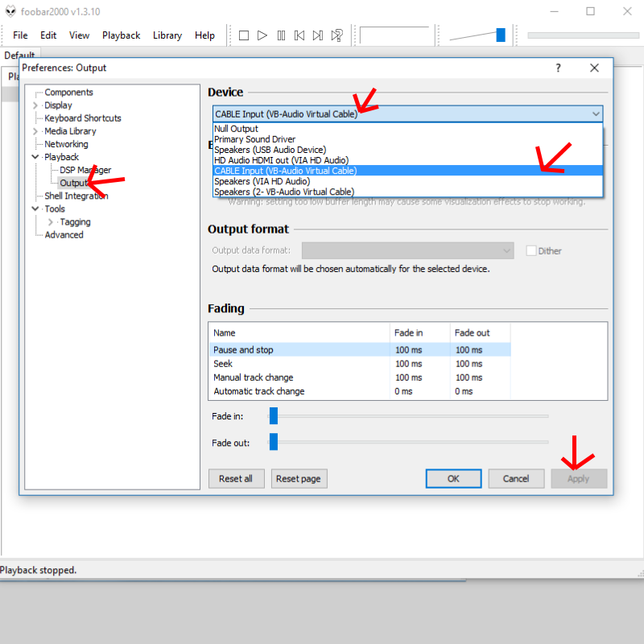Select Shell Integration tree item
The width and height of the screenshot is (644, 644).
pyautogui.click(x=76, y=196)
